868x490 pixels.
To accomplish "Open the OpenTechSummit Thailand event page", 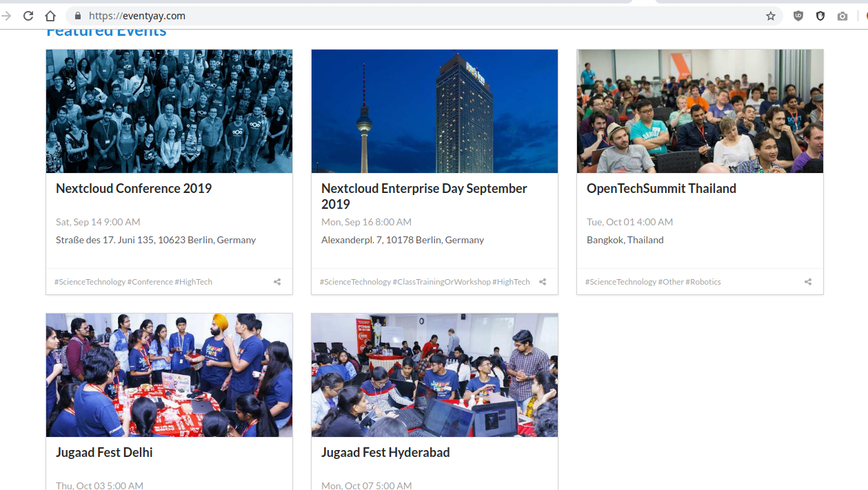I will [x=661, y=188].
